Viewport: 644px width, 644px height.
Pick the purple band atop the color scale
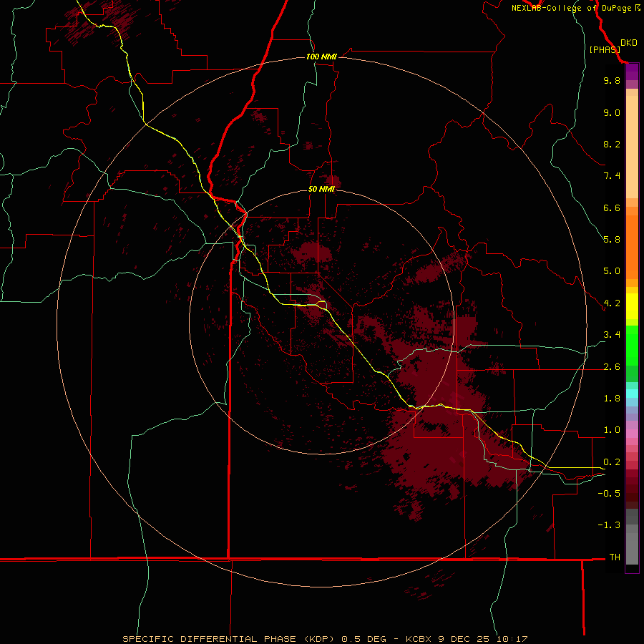(632, 72)
